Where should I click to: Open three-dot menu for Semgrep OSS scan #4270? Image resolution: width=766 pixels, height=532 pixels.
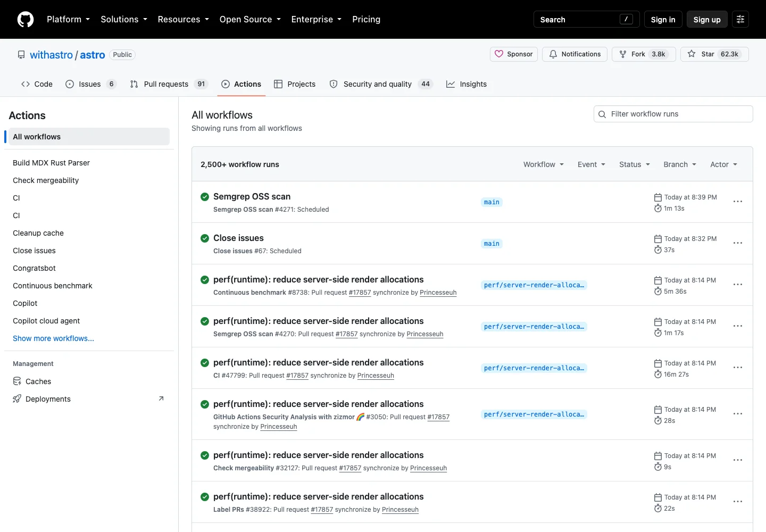738,326
